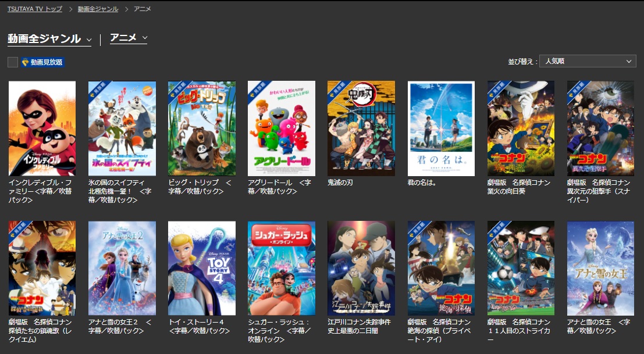Click the 動画見放題 badge icon
The image size is (644, 354).
(42, 62)
